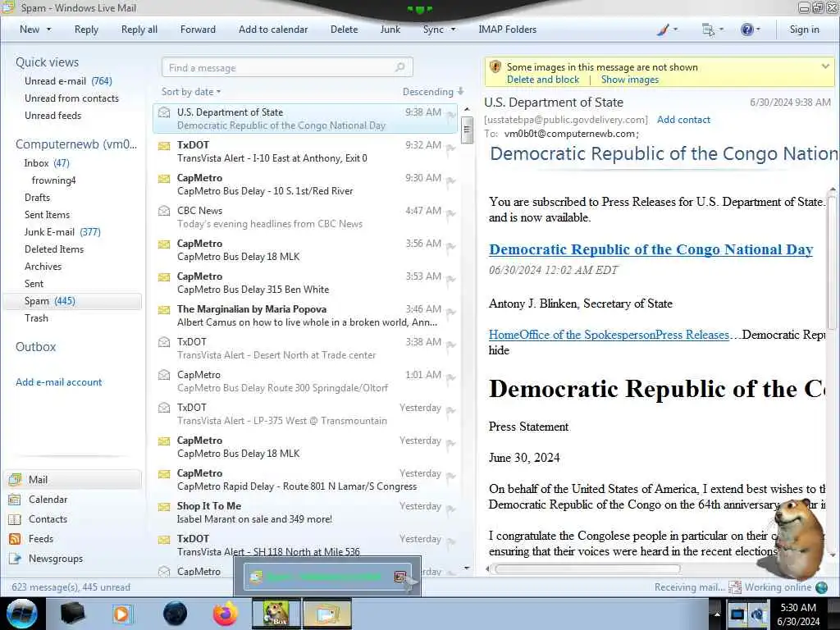Click Add e-mail account link
Screen dimensions: 840x630
point(58,382)
